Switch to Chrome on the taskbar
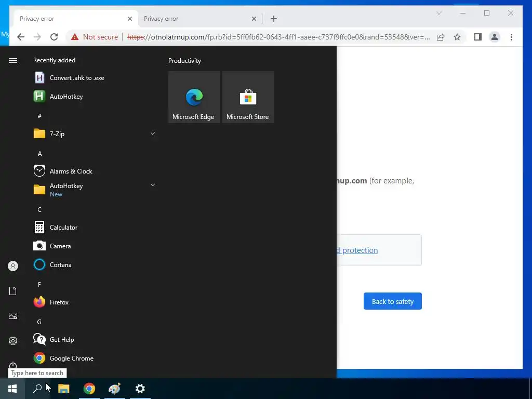The width and height of the screenshot is (532, 399). point(89,389)
